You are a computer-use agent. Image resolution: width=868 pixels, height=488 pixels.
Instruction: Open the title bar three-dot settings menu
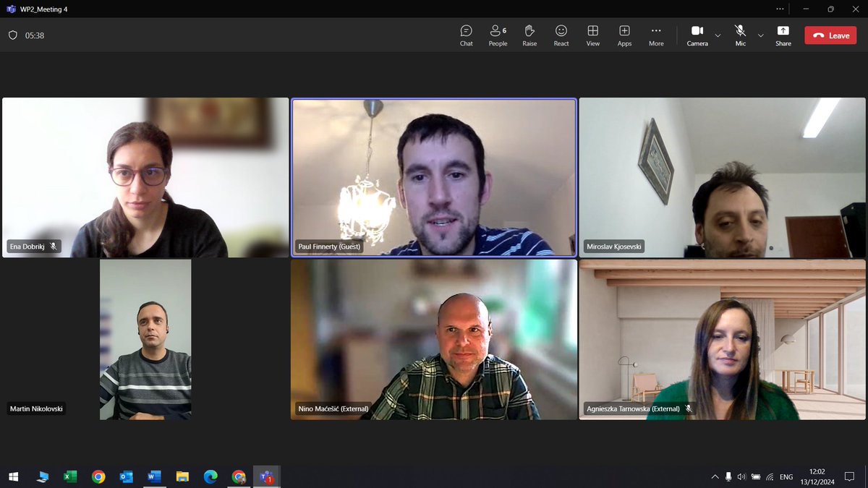(x=780, y=9)
